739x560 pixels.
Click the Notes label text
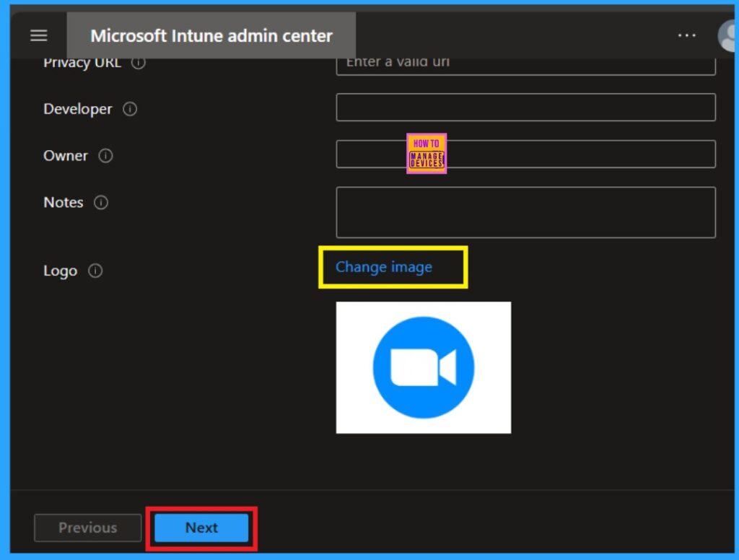pyautogui.click(x=64, y=202)
